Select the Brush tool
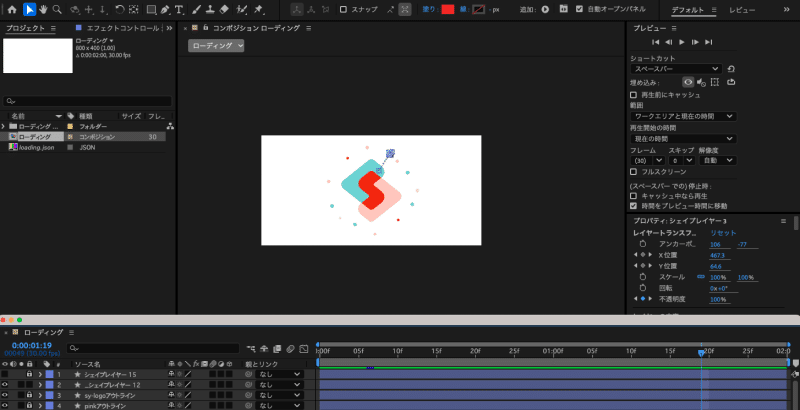Viewport: 800px width, 410px height. tap(196, 9)
